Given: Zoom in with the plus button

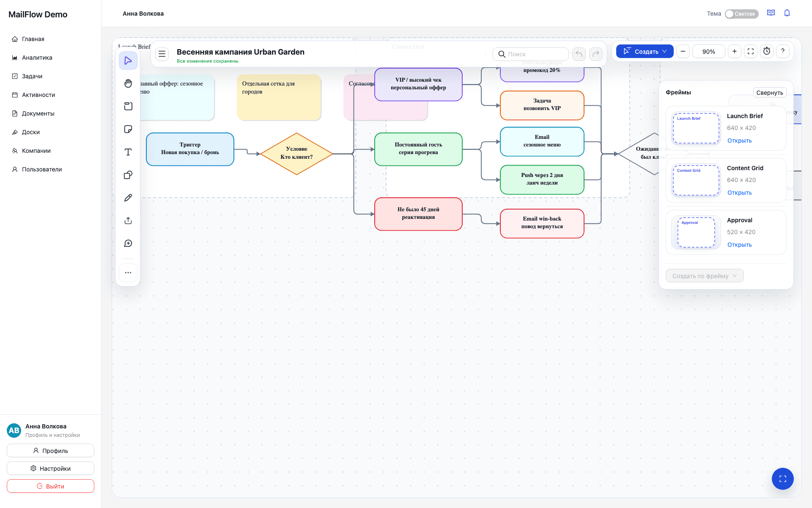Looking at the screenshot, I should 735,51.
